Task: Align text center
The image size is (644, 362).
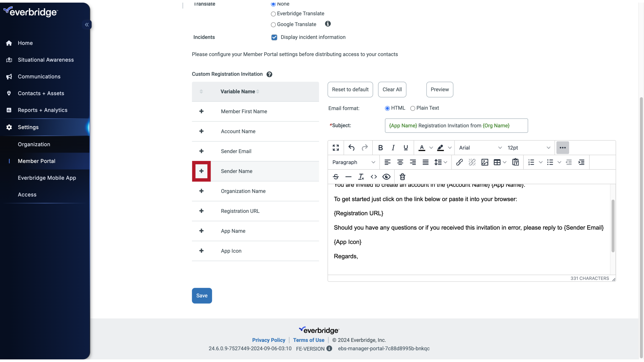Action: tap(400, 162)
